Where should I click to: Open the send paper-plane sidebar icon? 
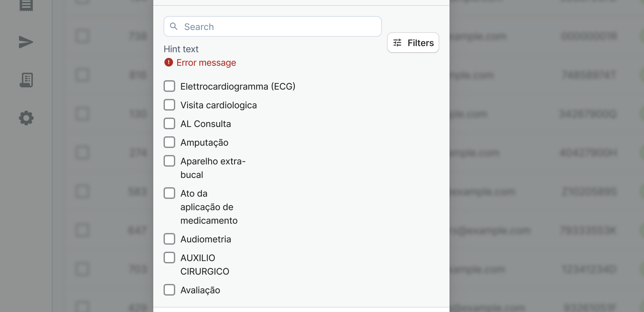click(26, 42)
